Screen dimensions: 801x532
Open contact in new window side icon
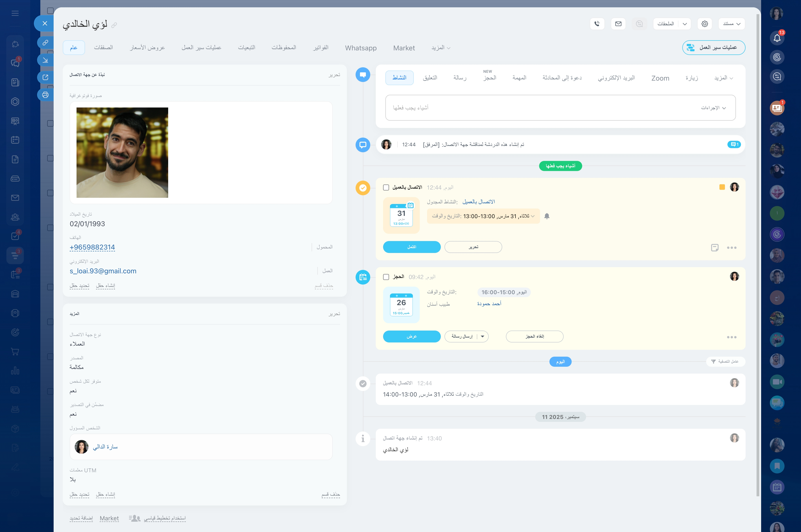pos(45,77)
